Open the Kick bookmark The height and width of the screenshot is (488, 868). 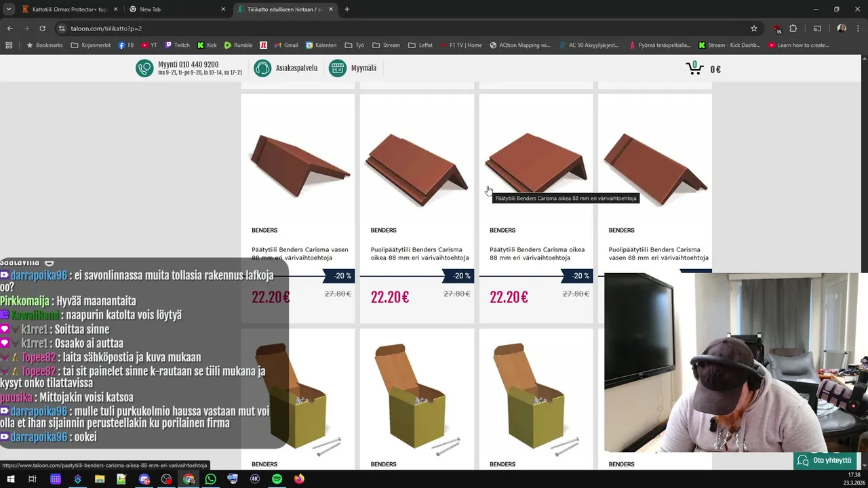208,45
